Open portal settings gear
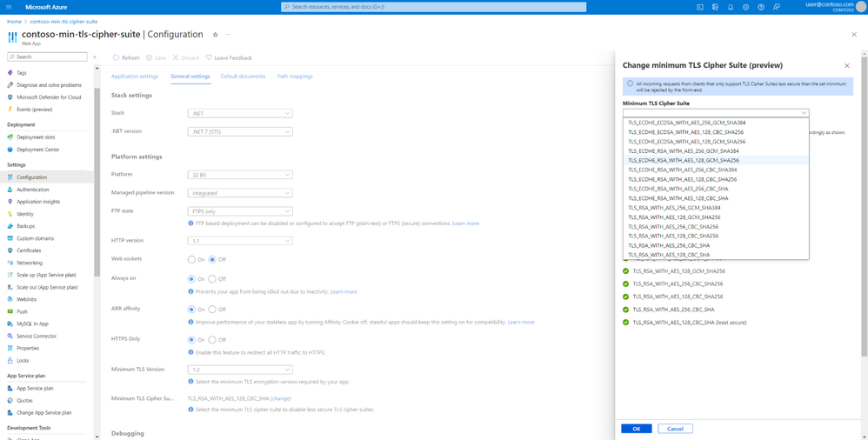 click(x=745, y=7)
